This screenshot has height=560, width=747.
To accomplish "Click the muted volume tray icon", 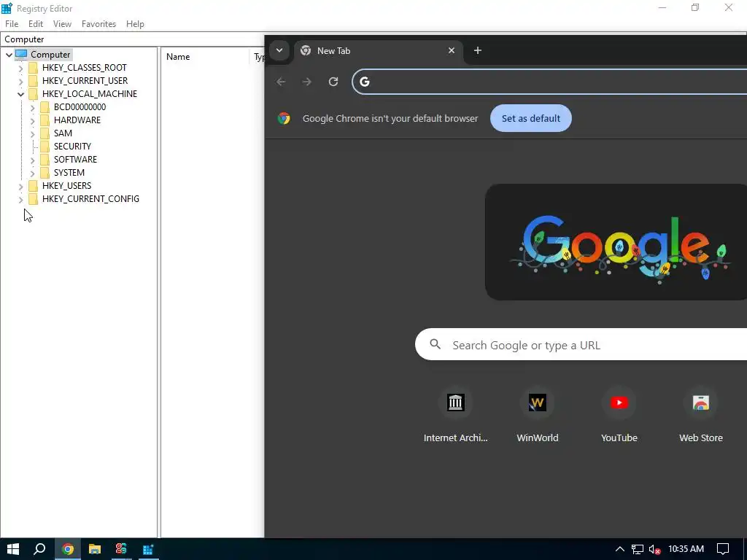I will tap(654, 549).
